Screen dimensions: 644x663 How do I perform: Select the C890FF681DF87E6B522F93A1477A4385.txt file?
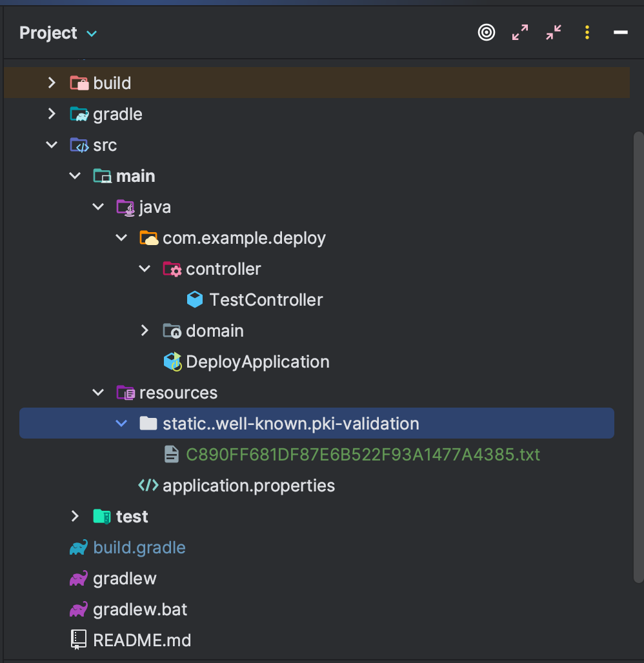[x=363, y=455]
